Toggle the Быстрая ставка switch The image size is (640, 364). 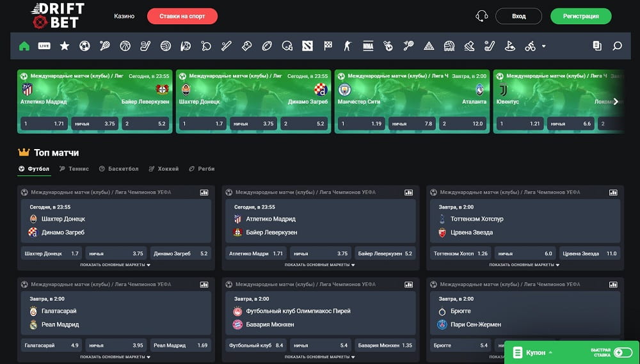point(622,352)
